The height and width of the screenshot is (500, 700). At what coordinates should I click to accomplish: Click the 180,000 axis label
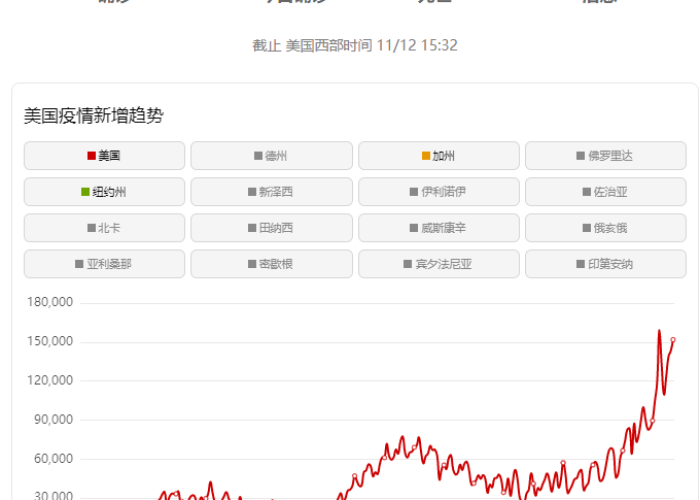tap(50, 302)
